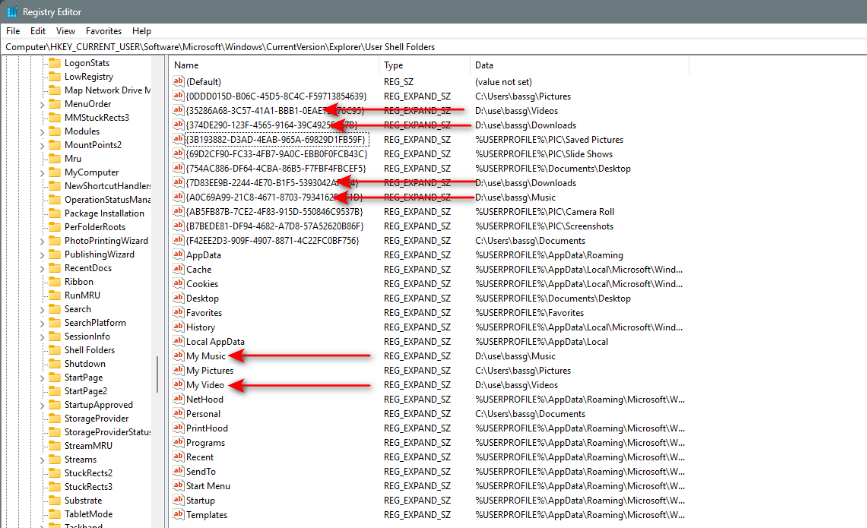867x528 pixels.
Task: Select the LowRegistry folder icon
Action: click(55, 76)
